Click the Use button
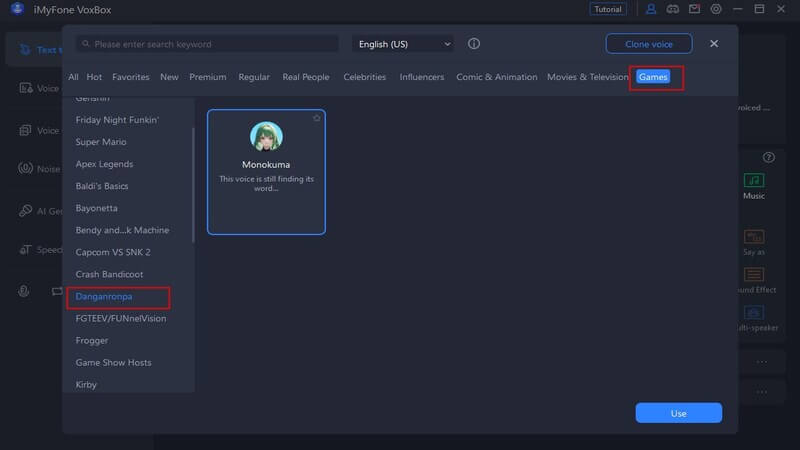 click(678, 413)
